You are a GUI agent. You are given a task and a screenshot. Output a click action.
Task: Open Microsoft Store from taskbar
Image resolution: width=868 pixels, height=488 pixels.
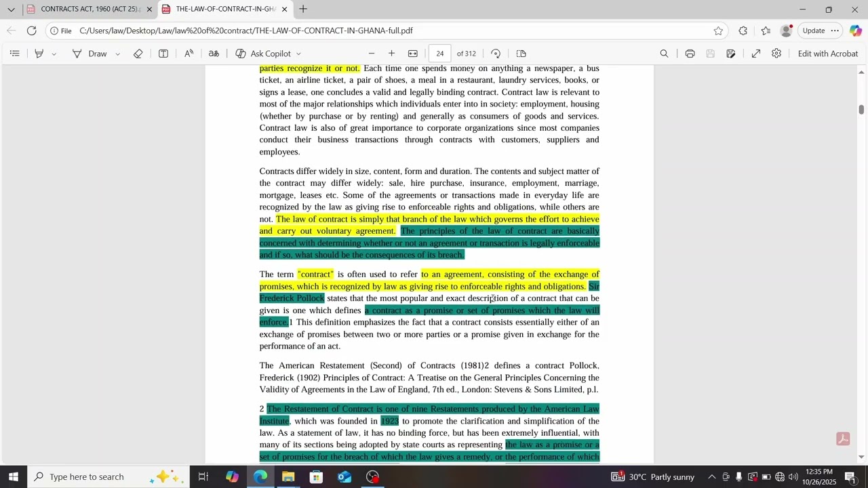316,476
